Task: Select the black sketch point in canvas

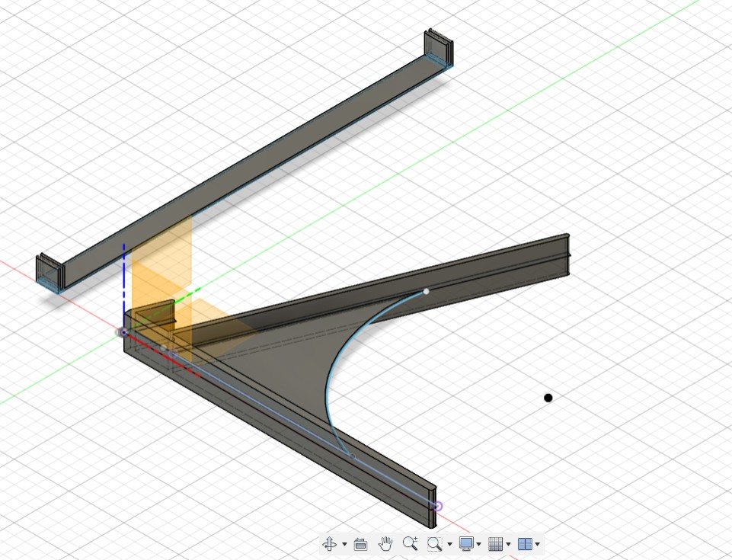Action: [548, 398]
